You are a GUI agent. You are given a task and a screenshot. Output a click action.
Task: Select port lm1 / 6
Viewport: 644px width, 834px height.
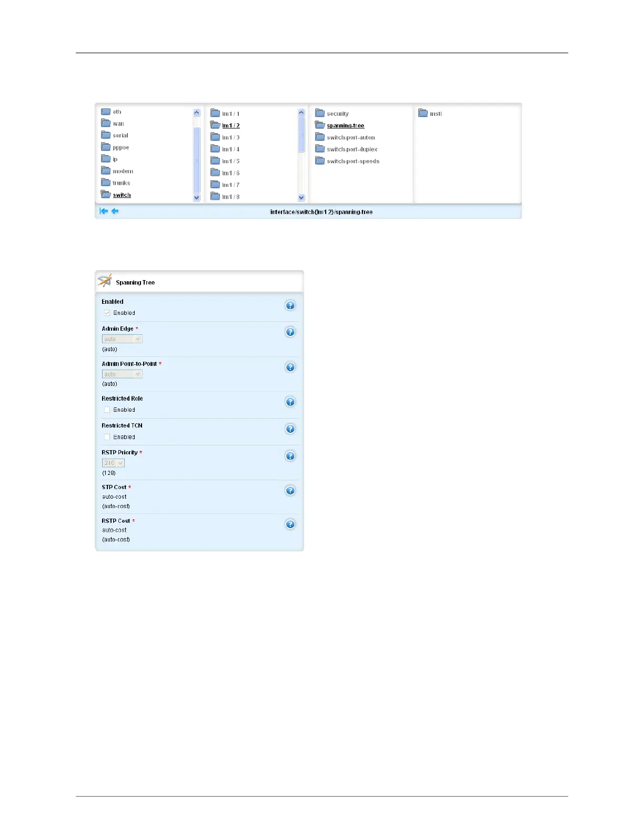(225, 173)
